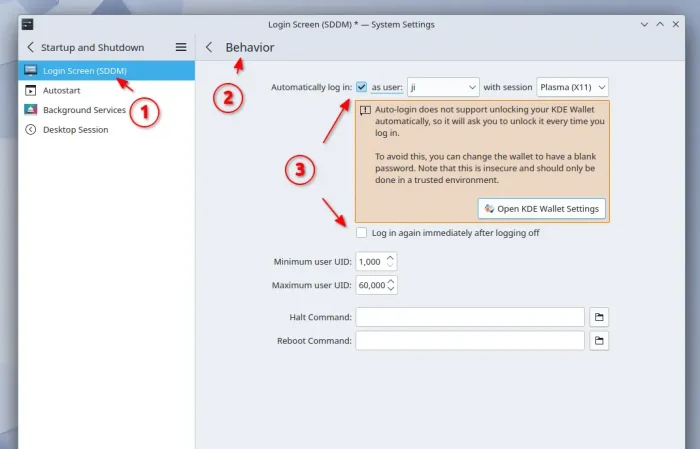Click Open KDE Wallet Settings button
This screenshot has height=449, width=700.
point(541,209)
